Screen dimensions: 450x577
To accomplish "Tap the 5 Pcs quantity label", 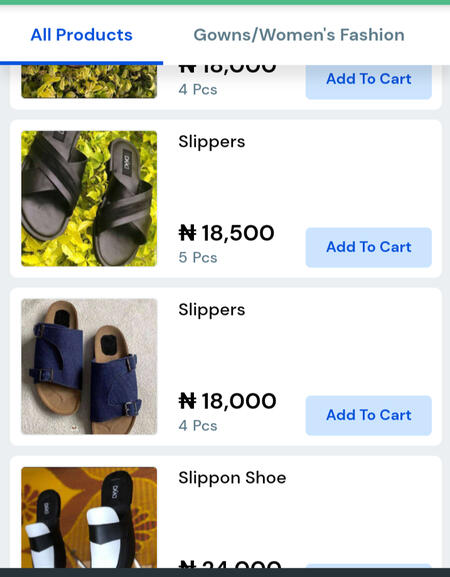I will click(198, 258).
